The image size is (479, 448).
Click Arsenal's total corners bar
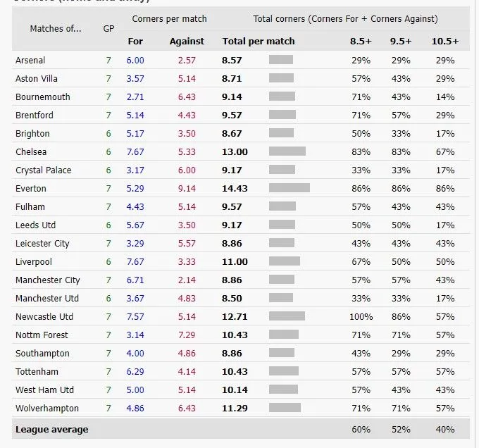pyautogui.click(x=281, y=61)
